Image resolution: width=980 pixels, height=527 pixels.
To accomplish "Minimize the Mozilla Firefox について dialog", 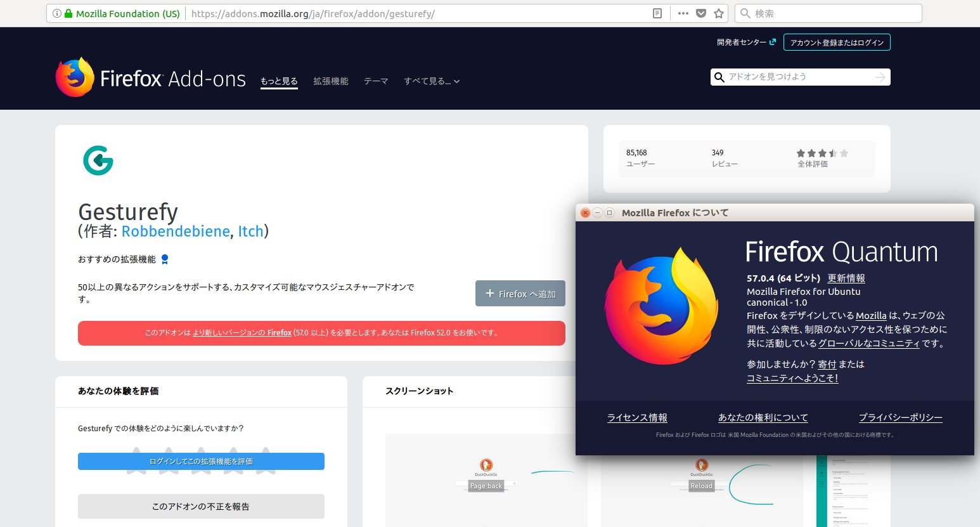I will coord(598,213).
